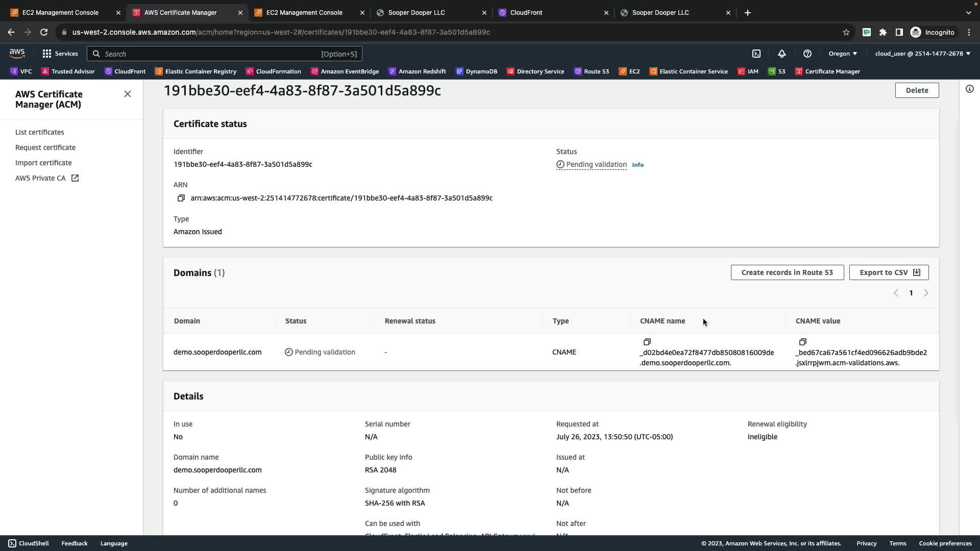This screenshot has height=551, width=980.
Task: Copy the CNAME name value icon
Action: click(x=647, y=342)
